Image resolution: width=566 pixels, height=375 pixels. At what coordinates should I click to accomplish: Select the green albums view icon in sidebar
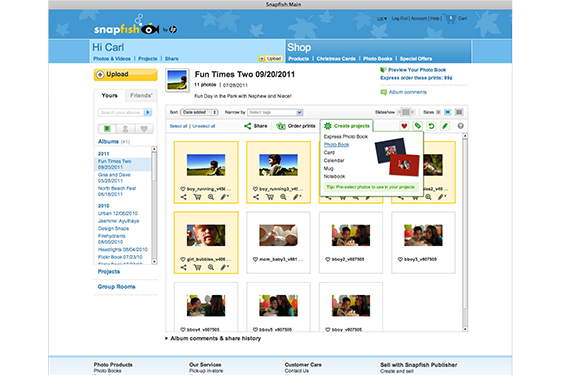(x=107, y=129)
